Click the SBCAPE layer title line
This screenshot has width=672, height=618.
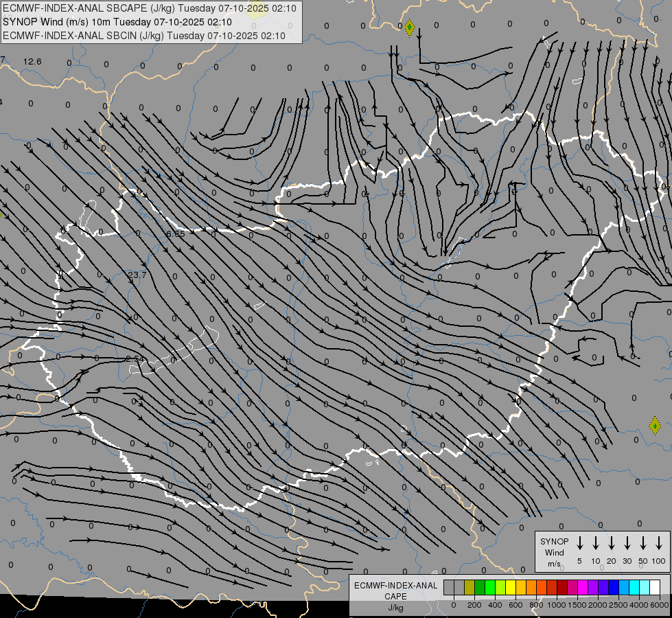point(150,8)
